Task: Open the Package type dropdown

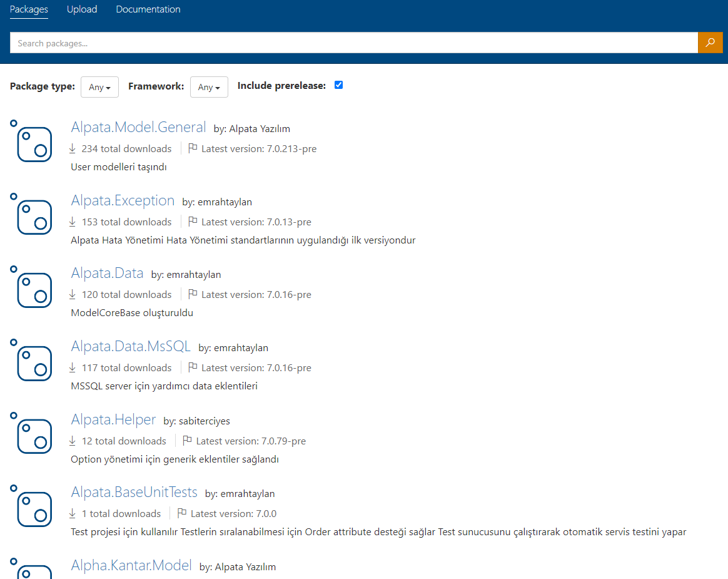Action: click(x=99, y=87)
